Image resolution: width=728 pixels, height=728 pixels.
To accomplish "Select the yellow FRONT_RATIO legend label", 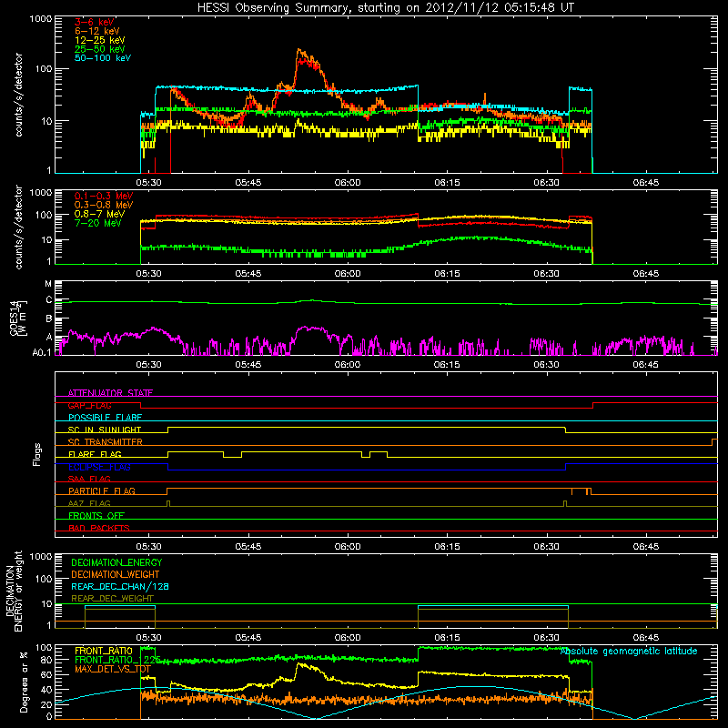I will click(x=104, y=651).
